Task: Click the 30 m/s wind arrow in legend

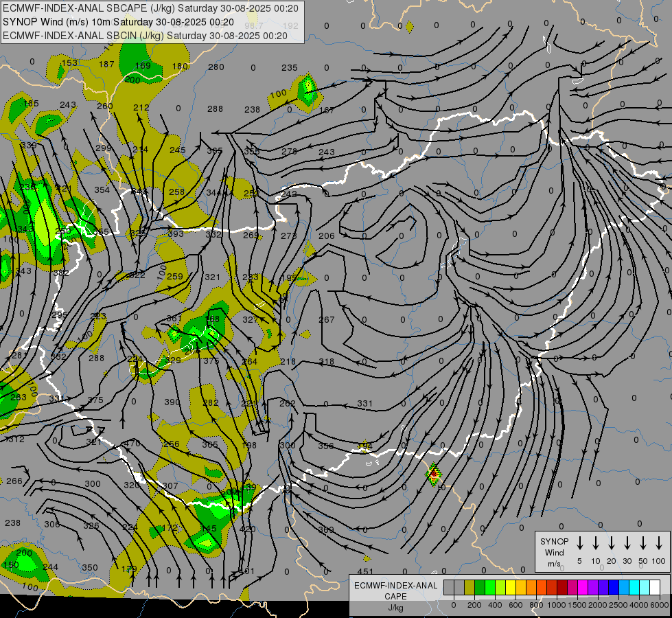Action: 627,542
